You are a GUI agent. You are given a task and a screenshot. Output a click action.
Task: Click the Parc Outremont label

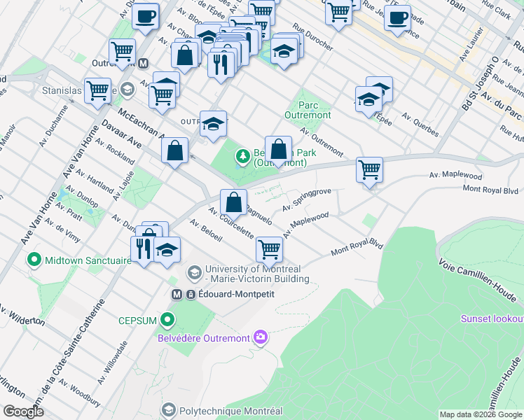[308, 110]
